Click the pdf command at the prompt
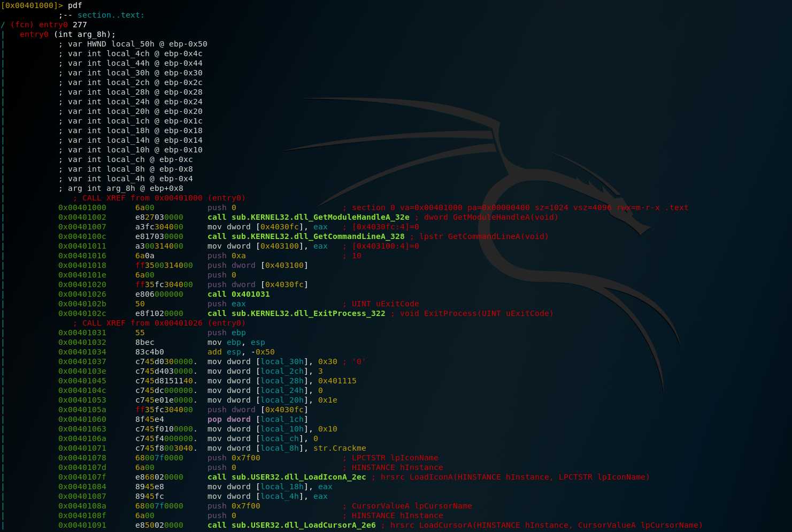This screenshot has width=792, height=532. (x=75, y=5)
